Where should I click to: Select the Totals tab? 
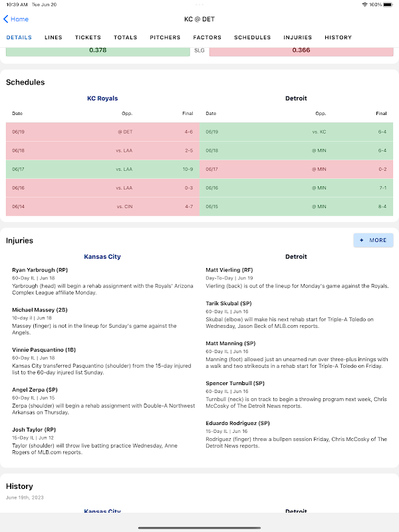pos(126,37)
